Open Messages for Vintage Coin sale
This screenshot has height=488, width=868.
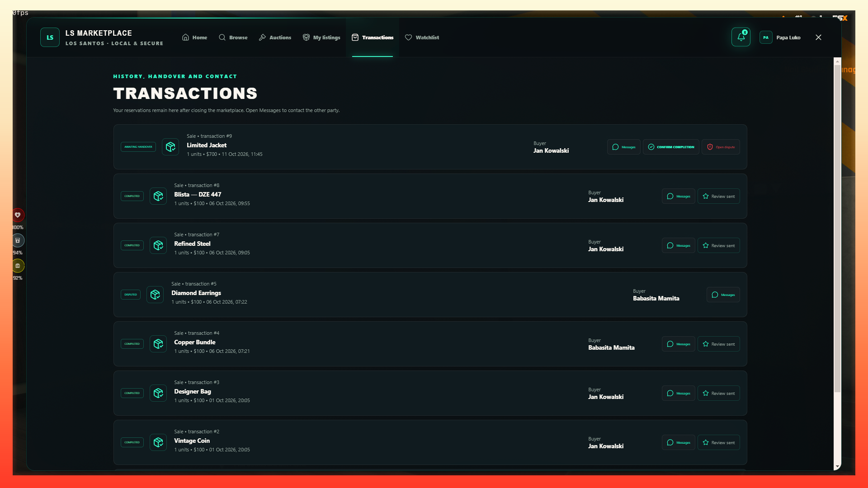[x=678, y=442]
